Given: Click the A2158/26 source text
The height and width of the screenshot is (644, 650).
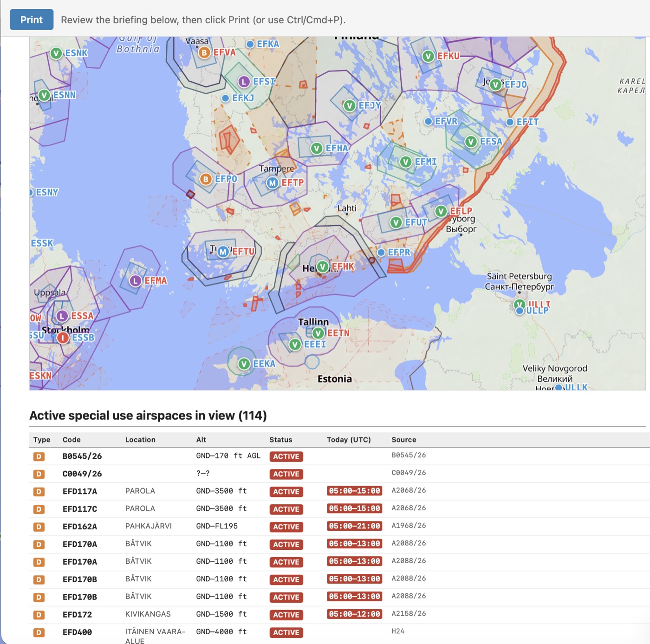Looking at the screenshot, I should tap(409, 613).
